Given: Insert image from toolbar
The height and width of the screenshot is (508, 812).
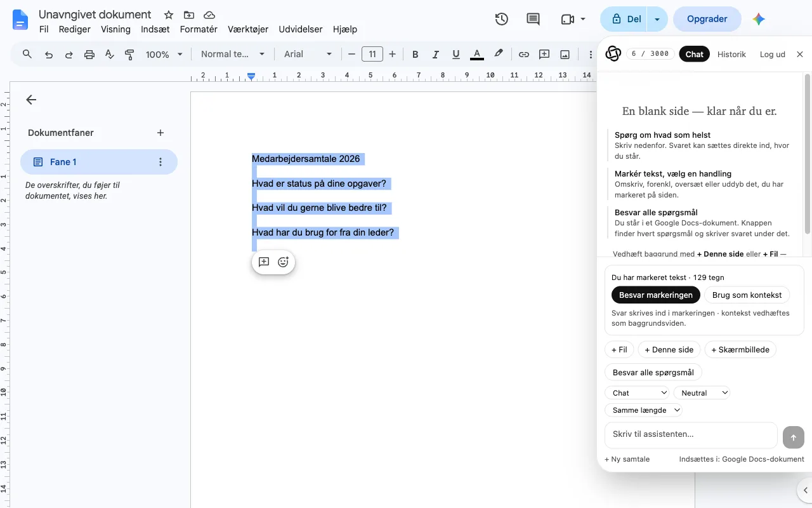Looking at the screenshot, I should coord(565,55).
